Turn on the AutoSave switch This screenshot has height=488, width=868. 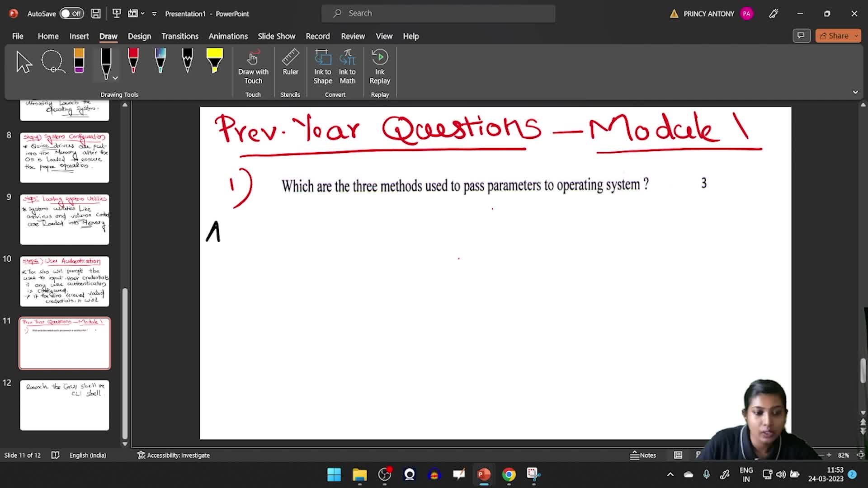(x=71, y=14)
